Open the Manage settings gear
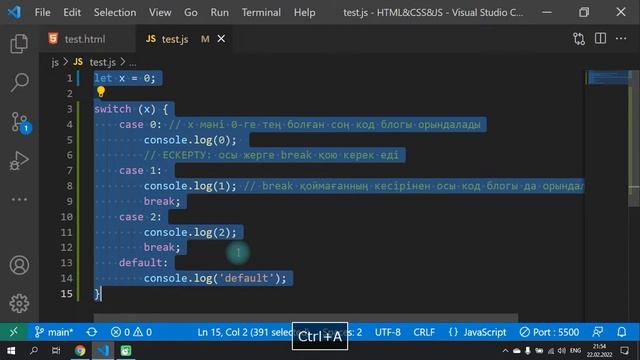Screen dimensions: 640x360 click(x=19, y=303)
